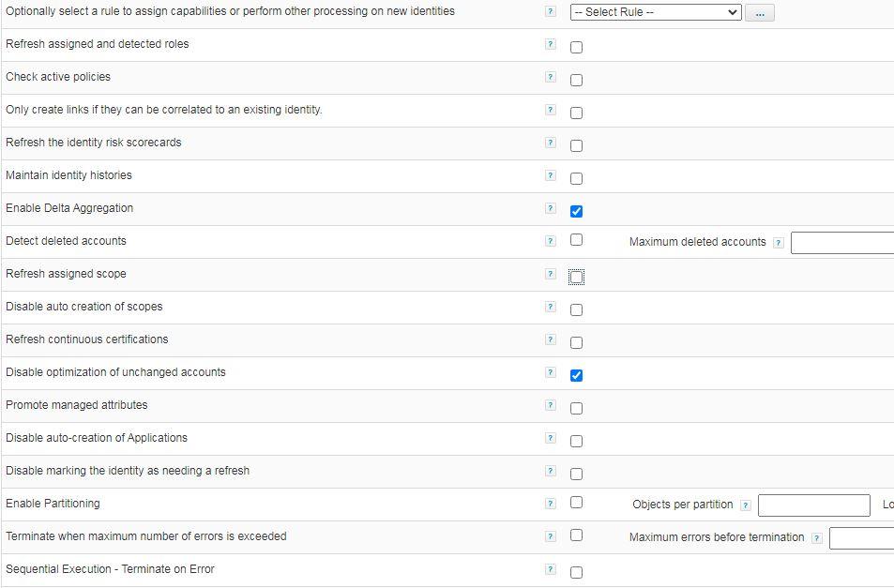Show help for Promote managed attributes
Screen dimensions: 894x588
[x=551, y=405]
